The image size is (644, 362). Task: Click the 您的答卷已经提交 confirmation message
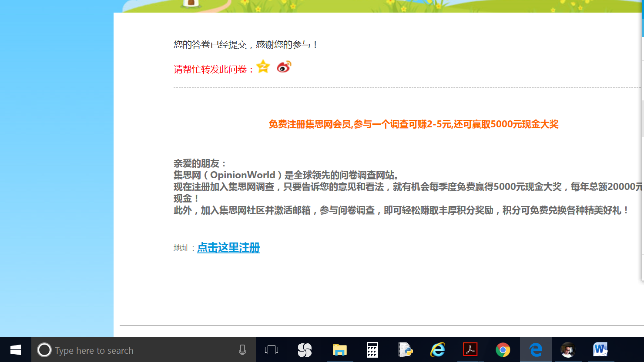click(246, 44)
